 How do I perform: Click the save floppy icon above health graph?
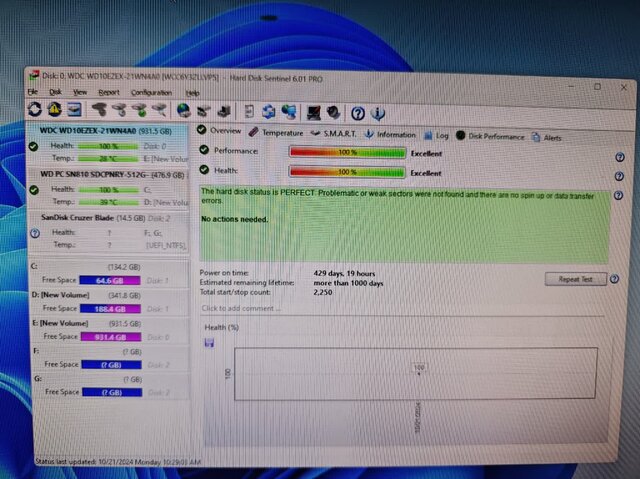[209, 343]
